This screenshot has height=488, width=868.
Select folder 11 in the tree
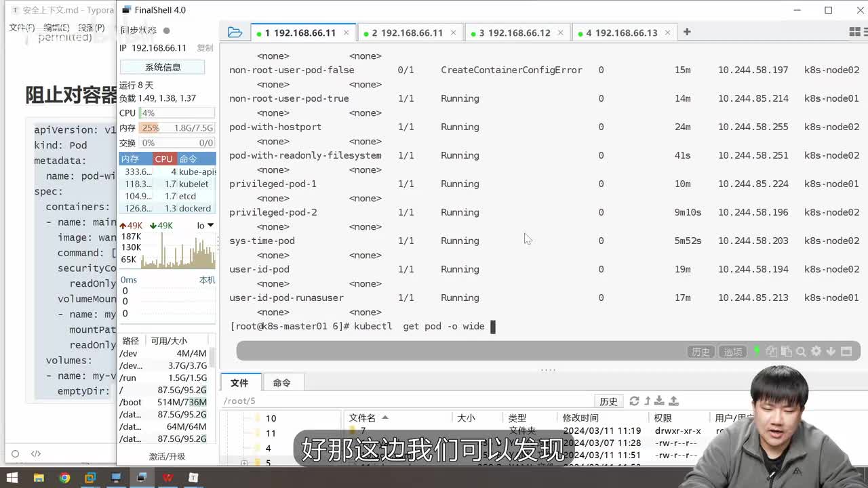click(x=271, y=433)
